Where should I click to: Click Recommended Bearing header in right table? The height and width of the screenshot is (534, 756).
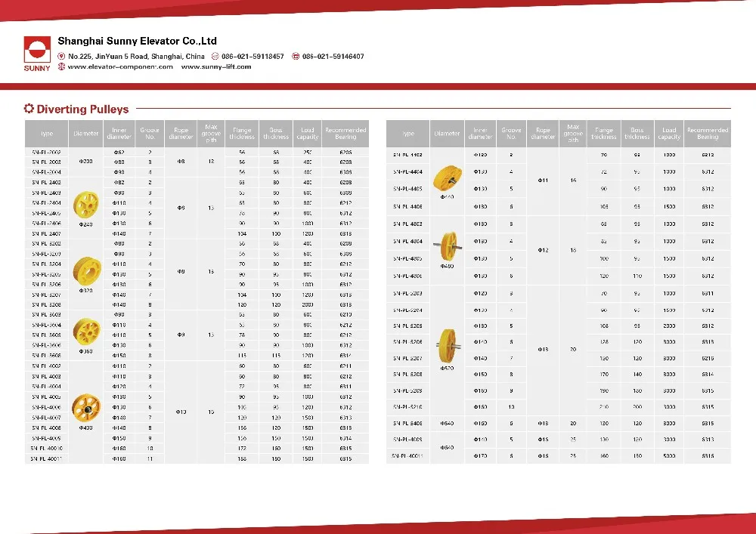click(708, 134)
